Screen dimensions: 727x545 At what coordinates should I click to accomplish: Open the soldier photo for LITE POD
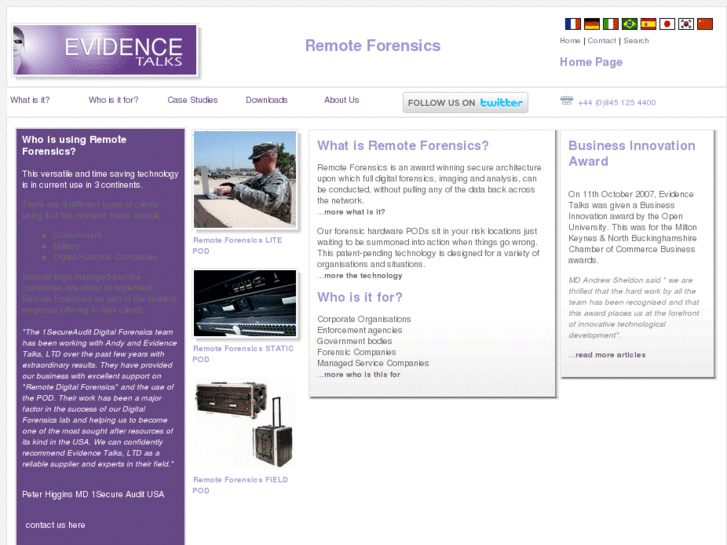[x=245, y=180]
